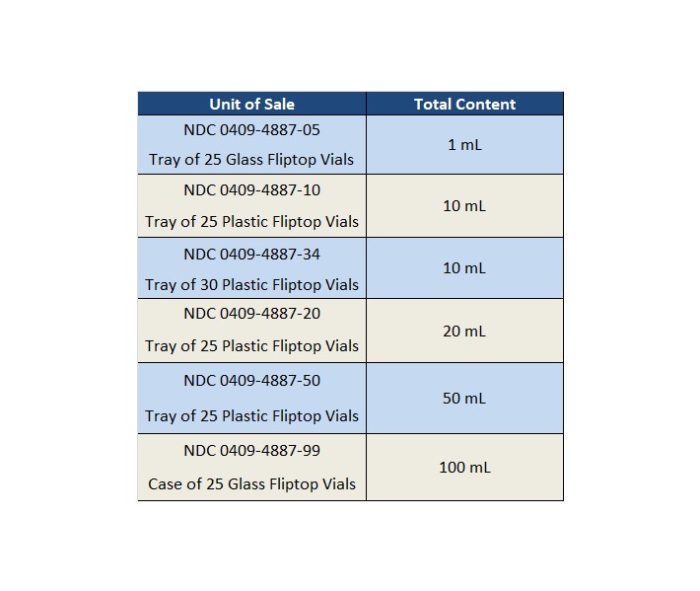Select the 100 mL total content cell
Viewport: 700px width, 591px height.
464,467
